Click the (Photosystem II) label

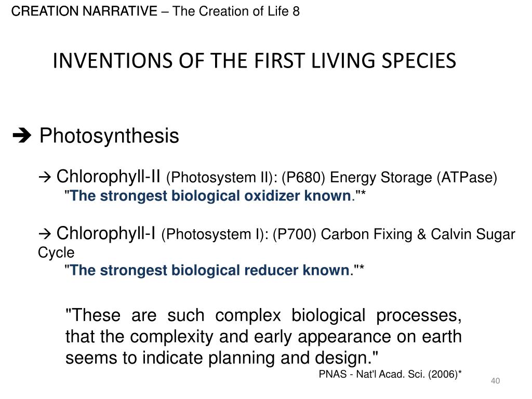tap(222, 178)
